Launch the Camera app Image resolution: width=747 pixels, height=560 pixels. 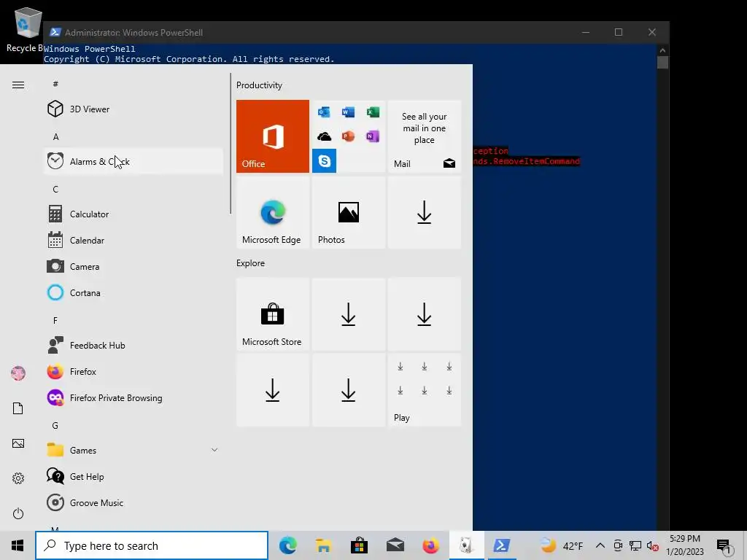click(133, 267)
